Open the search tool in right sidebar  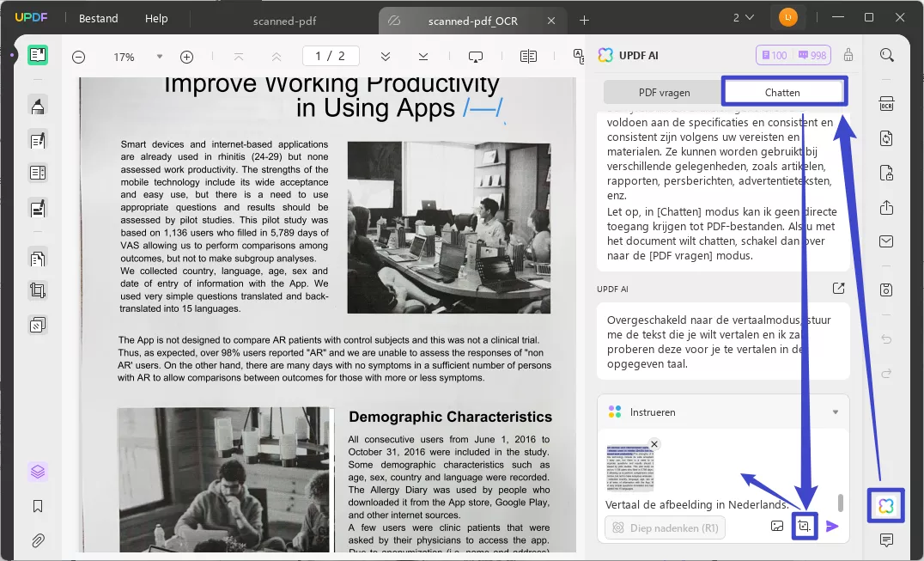pyautogui.click(x=886, y=55)
